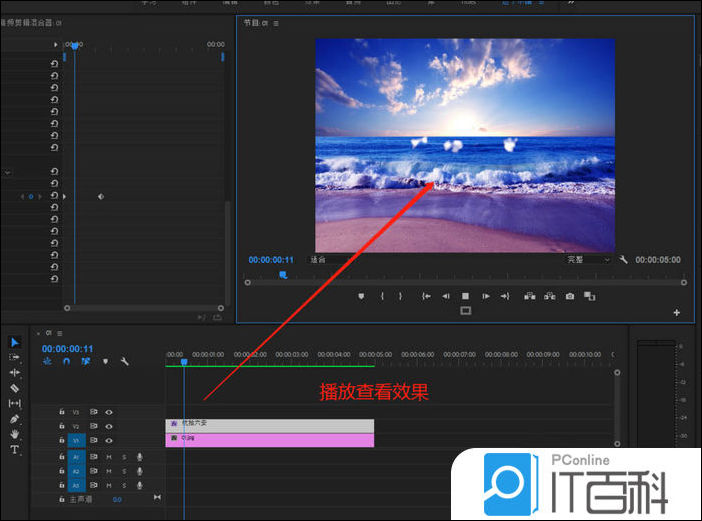This screenshot has width=702, height=521.
Task: Open the button editor plus icon
Action: coord(677,313)
